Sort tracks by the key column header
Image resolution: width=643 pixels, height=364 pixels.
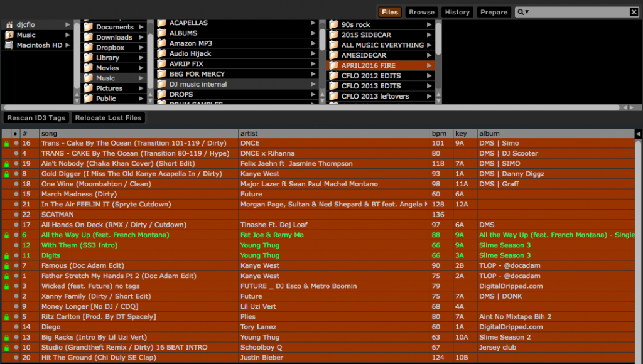(465, 134)
